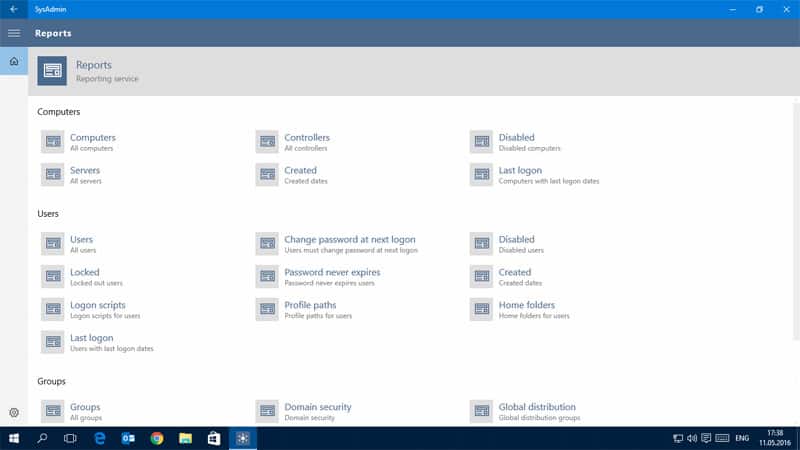
Task: Open the taskbar clock and date
Action: point(774,438)
